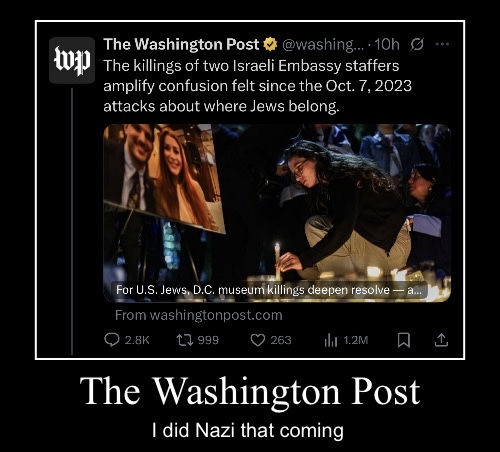Image resolution: width=500 pixels, height=452 pixels.
Task: Open the three-dot more options menu
Action: [443, 44]
